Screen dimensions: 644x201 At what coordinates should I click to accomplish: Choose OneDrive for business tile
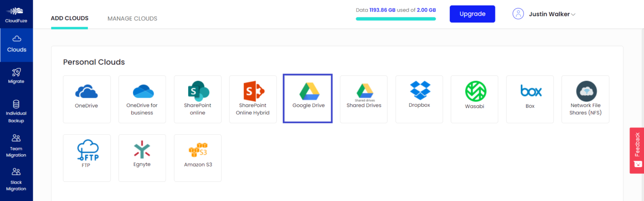(142, 99)
